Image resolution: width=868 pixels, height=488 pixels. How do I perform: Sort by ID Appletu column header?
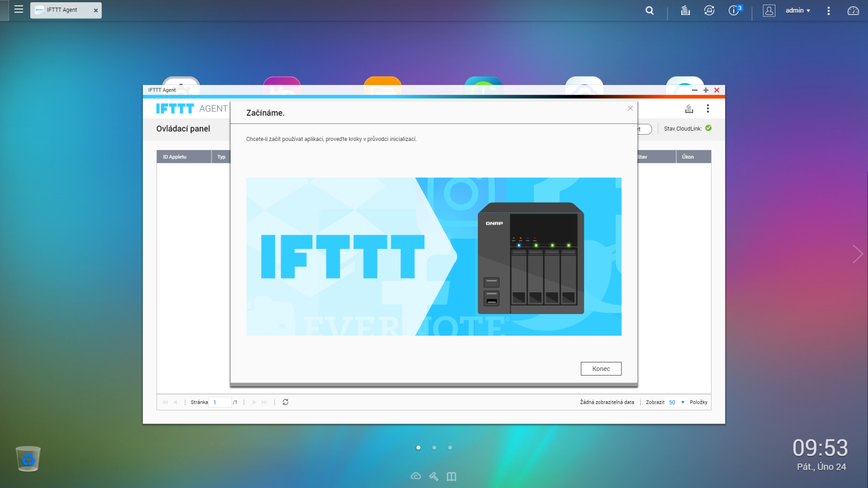click(184, 157)
